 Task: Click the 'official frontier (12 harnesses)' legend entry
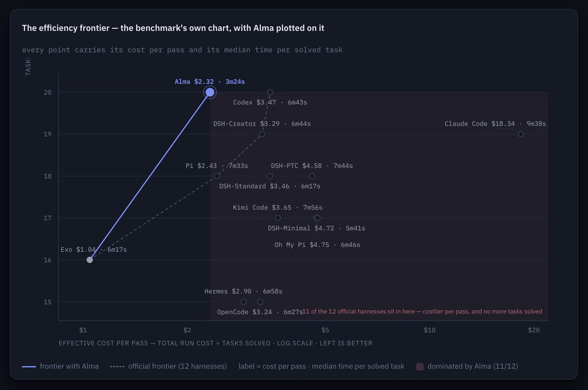coord(169,366)
